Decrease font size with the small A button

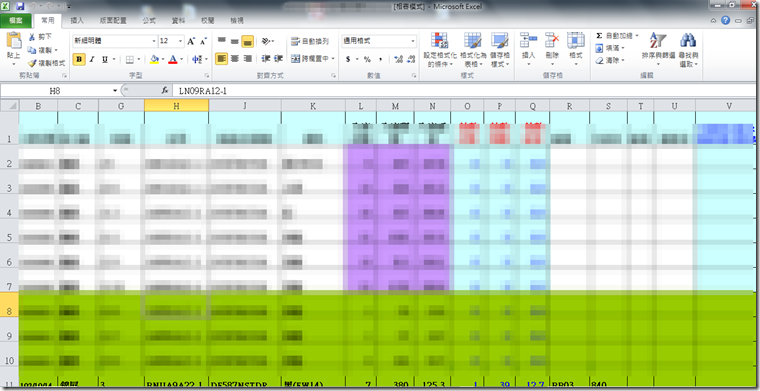pos(203,41)
